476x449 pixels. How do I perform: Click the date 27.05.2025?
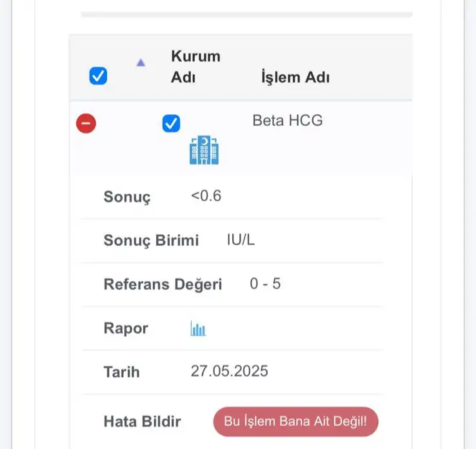pos(229,371)
